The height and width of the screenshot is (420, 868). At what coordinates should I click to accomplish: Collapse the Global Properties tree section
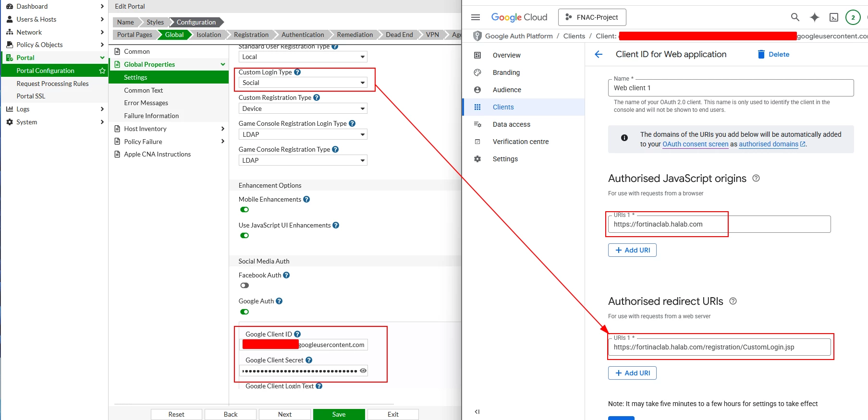click(x=223, y=64)
